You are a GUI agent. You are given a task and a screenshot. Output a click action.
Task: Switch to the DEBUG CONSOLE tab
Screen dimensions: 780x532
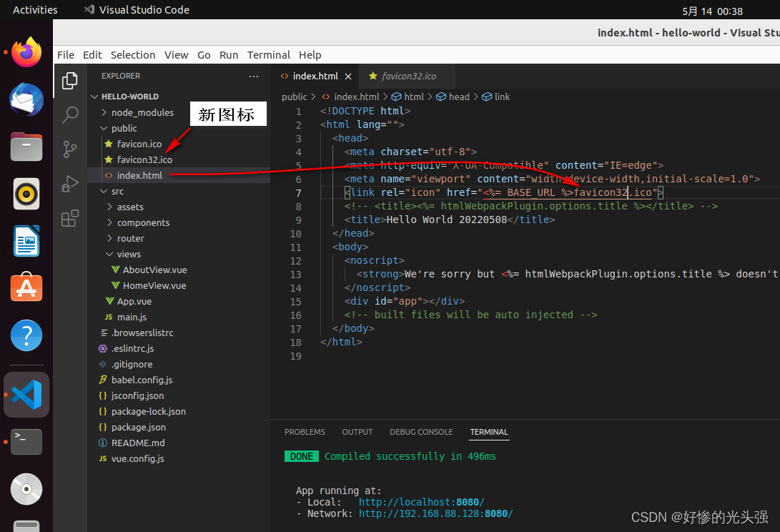[421, 432]
